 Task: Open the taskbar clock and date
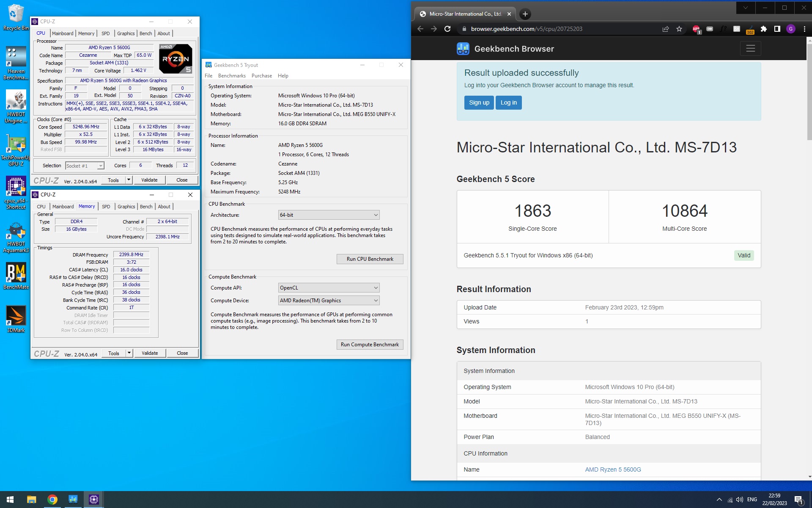point(774,500)
